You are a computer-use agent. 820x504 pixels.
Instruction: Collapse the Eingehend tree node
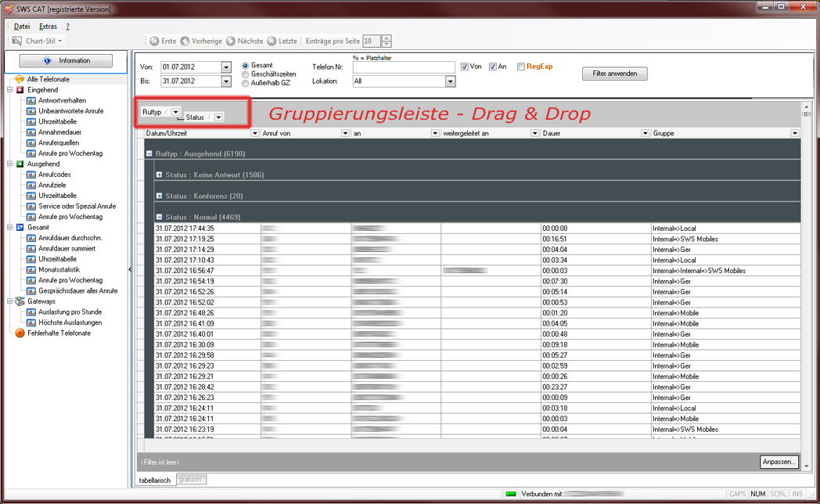(x=10, y=90)
